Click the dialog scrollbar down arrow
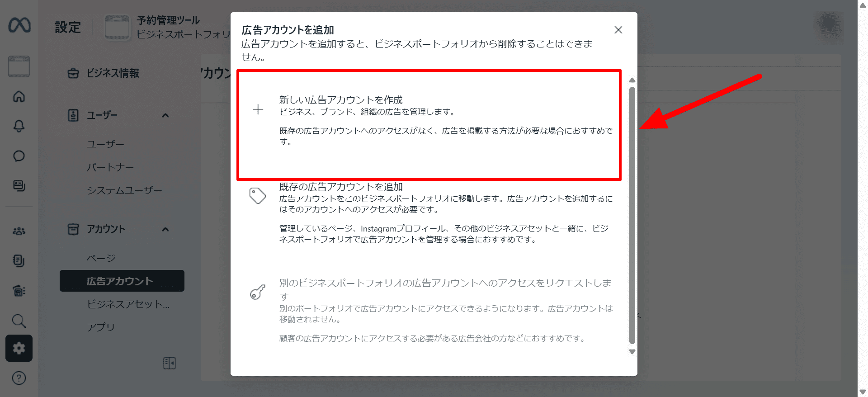This screenshot has height=397, width=868. [x=632, y=351]
